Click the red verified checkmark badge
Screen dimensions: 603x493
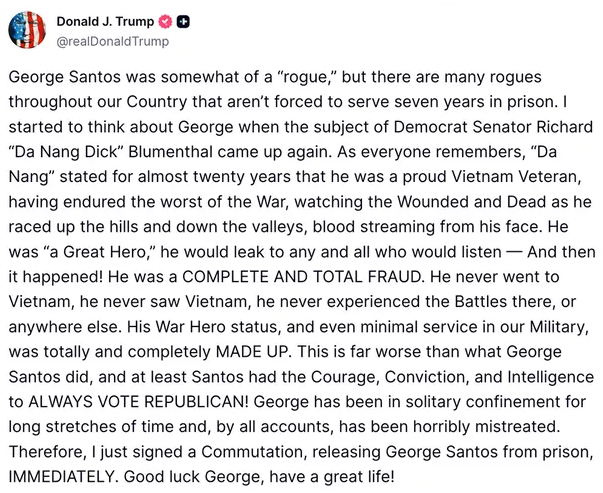pyautogui.click(x=157, y=22)
